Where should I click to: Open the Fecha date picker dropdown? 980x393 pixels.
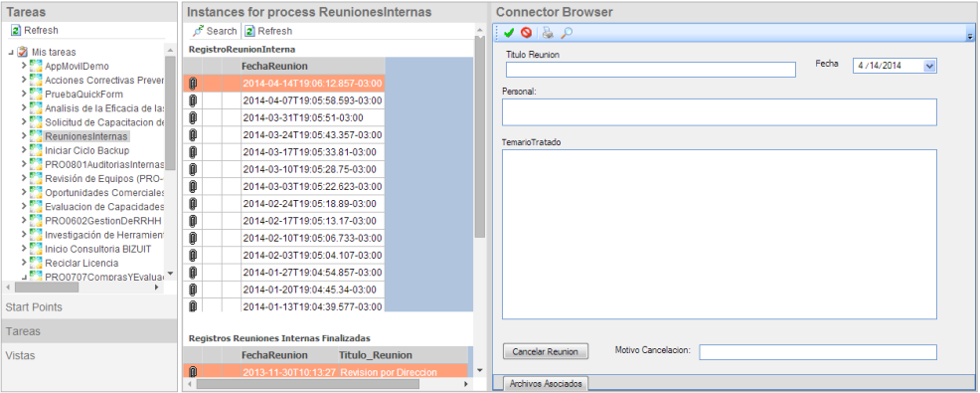928,65
